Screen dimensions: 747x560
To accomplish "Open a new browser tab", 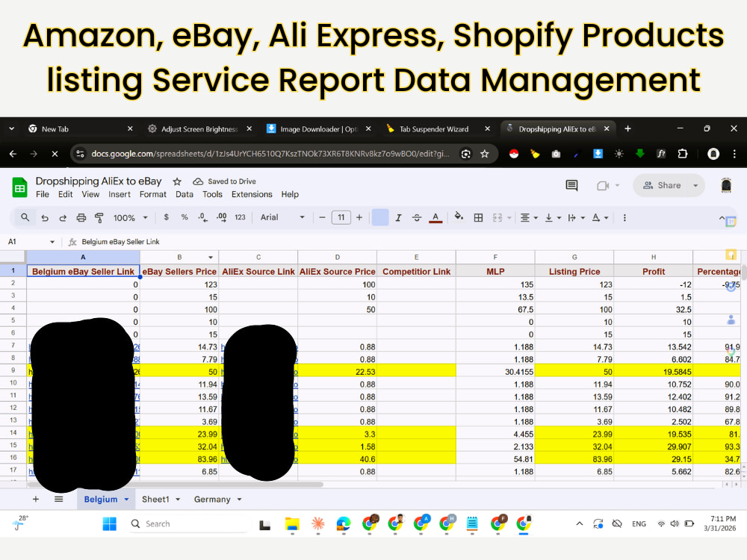I will 628,128.
